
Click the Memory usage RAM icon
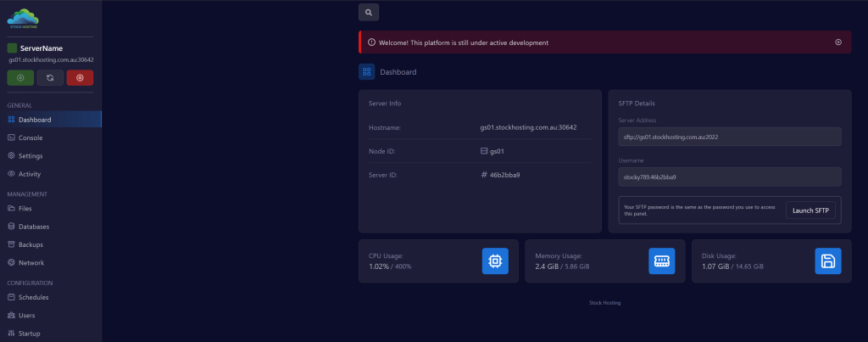tap(661, 261)
